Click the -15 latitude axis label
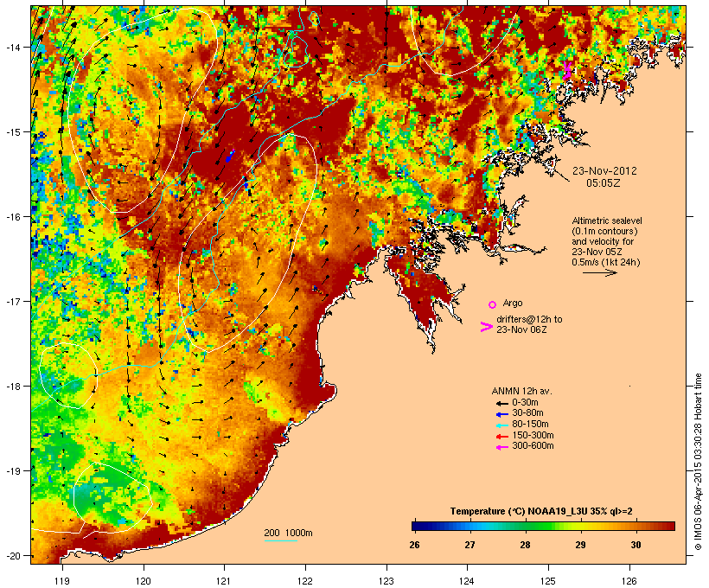Screen dimensions: 709x588 [12, 132]
